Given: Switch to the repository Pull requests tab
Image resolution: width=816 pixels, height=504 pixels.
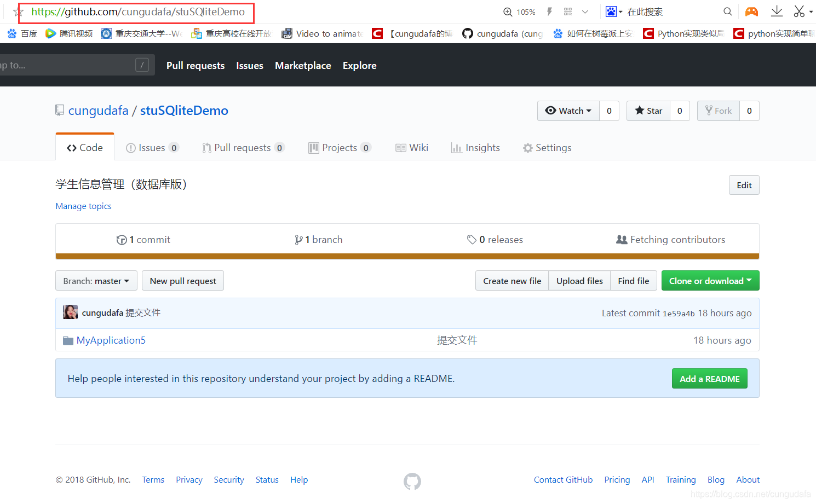Looking at the screenshot, I should click(243, 148).
